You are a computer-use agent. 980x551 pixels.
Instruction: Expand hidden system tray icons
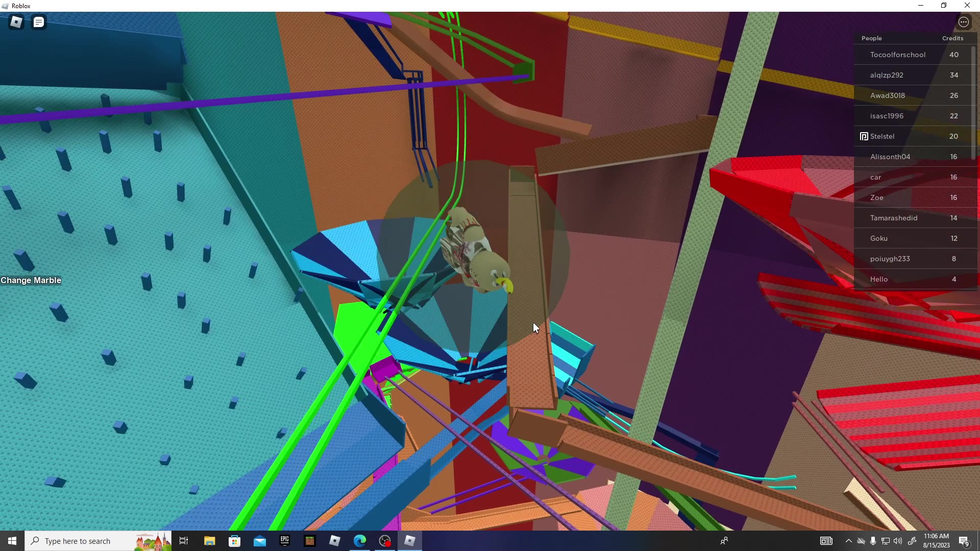[x=848, y=541]
